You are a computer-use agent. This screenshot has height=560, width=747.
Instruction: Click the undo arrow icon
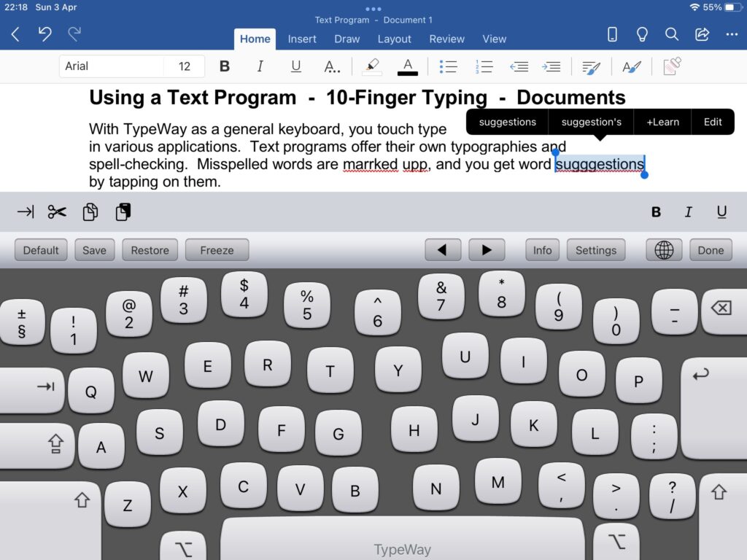pyautogui.click(x=45, y=34)
